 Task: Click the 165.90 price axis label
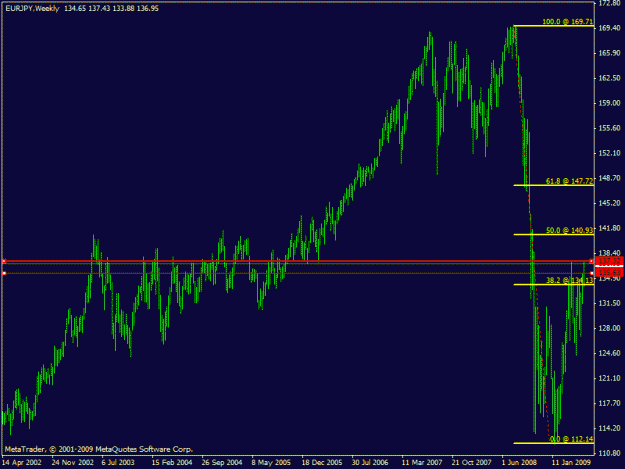coord(609,53)
